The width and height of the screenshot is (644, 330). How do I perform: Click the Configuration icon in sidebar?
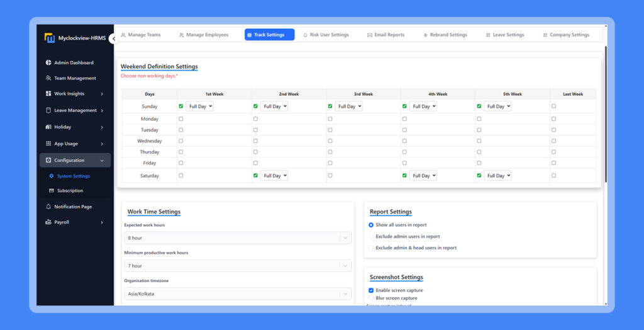(48, 161)
